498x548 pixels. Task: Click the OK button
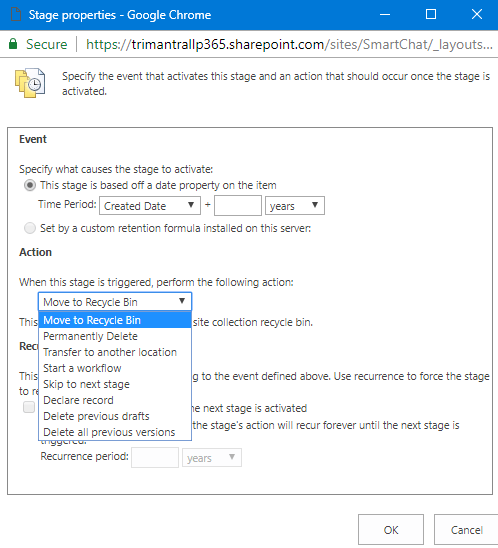coord(391,530)
